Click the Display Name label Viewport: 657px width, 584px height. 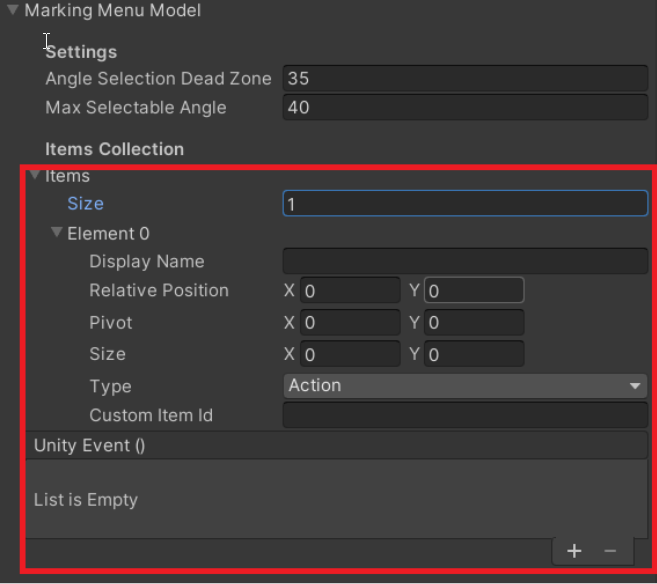click(147, 261)
